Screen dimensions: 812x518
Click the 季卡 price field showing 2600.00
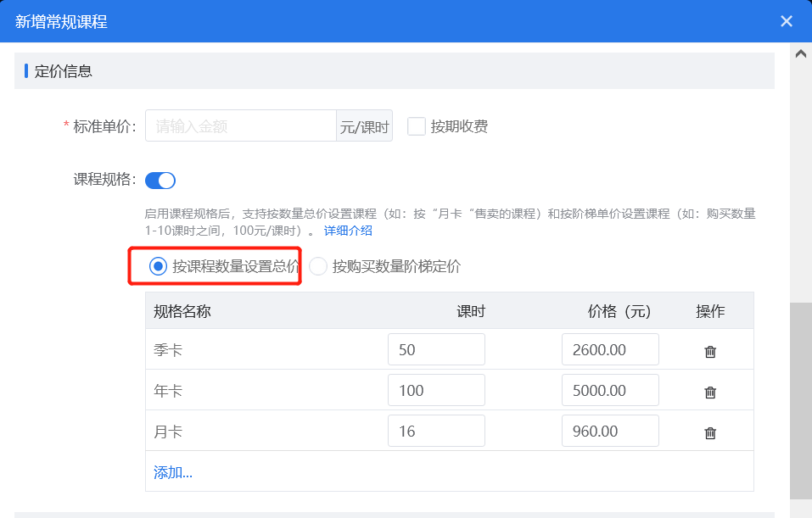tap(609, 348)
